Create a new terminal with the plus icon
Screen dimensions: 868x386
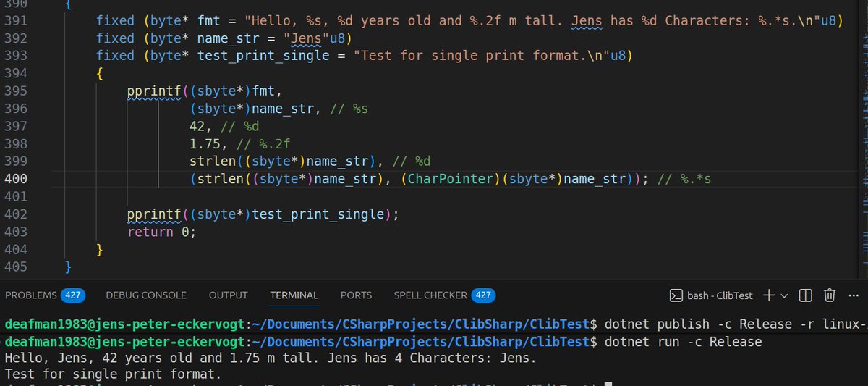pos(768,295)
